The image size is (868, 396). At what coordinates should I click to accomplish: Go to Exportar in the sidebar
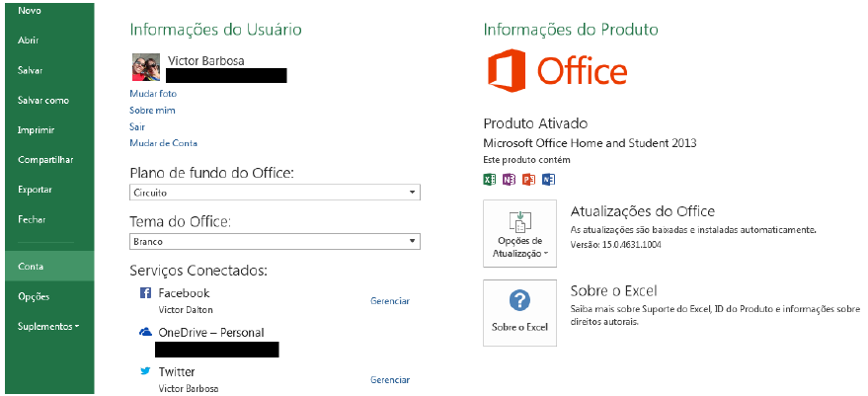pos(35,190)
